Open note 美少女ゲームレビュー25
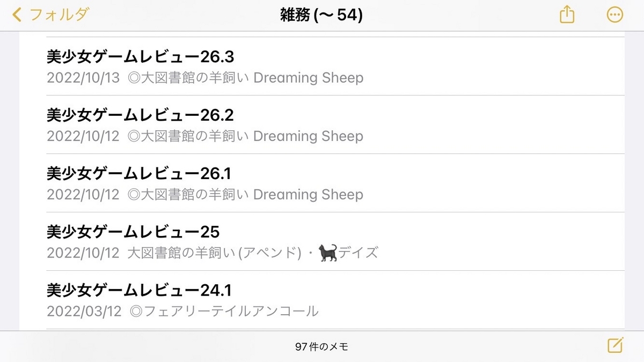The image size is (644, 362). pyautogui.click(x=322, y=242)
